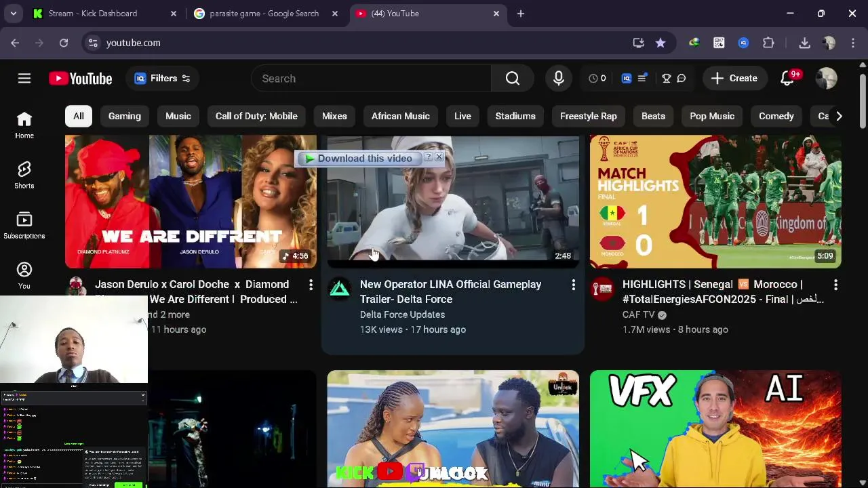Open a new browser tab
This screenshot has width=868, height=488.
pos(521,14)
